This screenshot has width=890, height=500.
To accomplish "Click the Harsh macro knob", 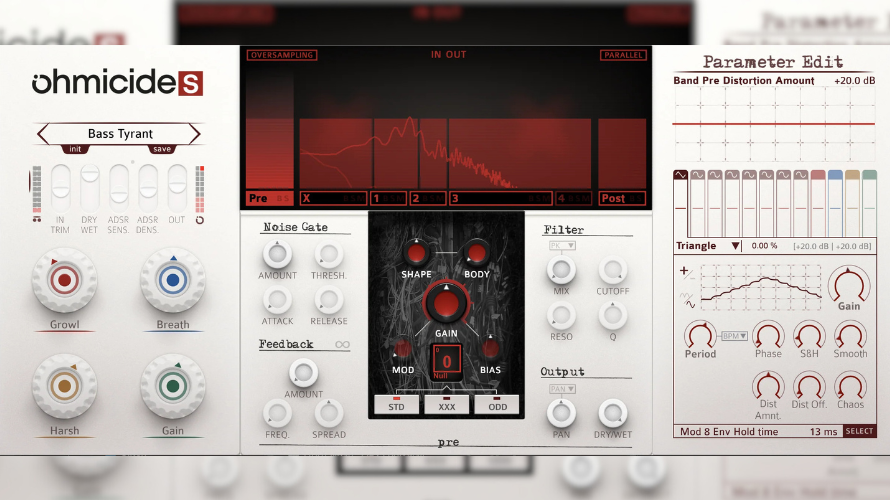I will (64, 386).
